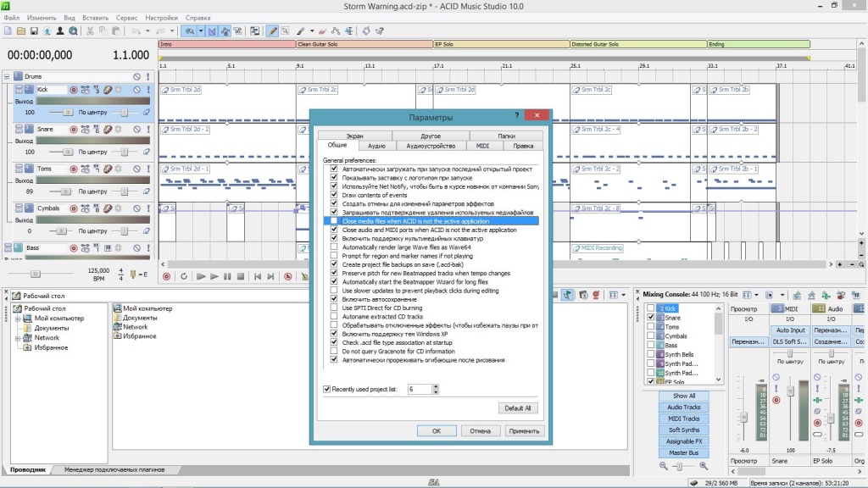The height and width of the screenshot is (488, 868).
Task: Check 'Use SPTI Direct for CD burning'
Action: point(334,308)
